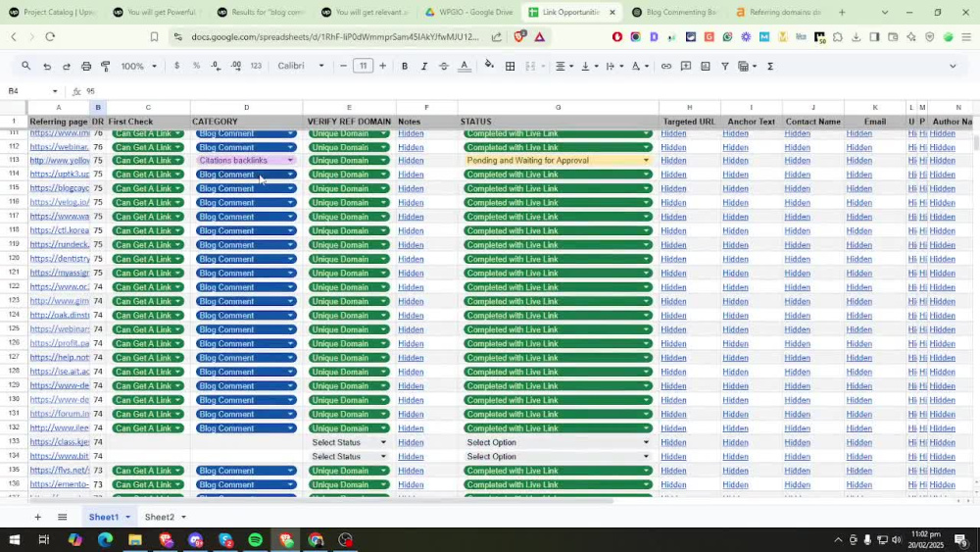Toggle italic formatting
This screenshot has width=980, height=552.
pyautogui.click(x=423, y=66)
